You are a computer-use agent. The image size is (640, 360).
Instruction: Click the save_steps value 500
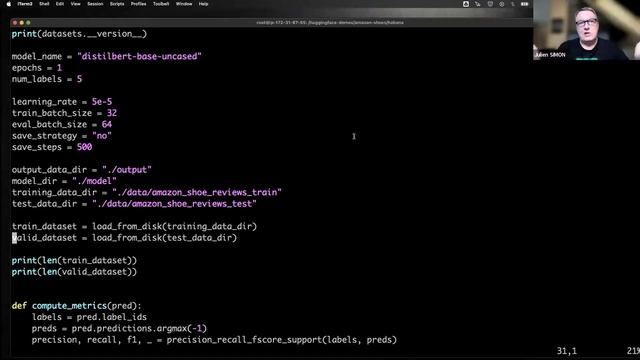84,147
